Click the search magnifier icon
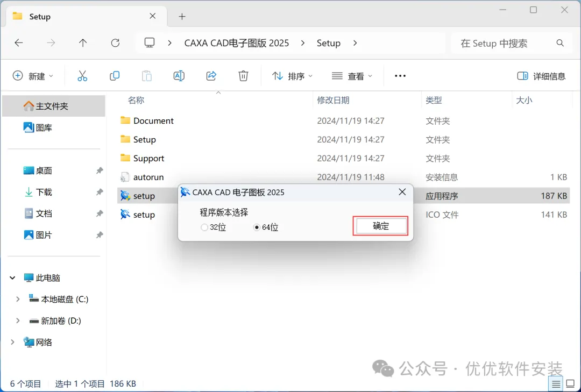Screen dimensions: 581x392 pyautogui.click(x=560, y=43)
